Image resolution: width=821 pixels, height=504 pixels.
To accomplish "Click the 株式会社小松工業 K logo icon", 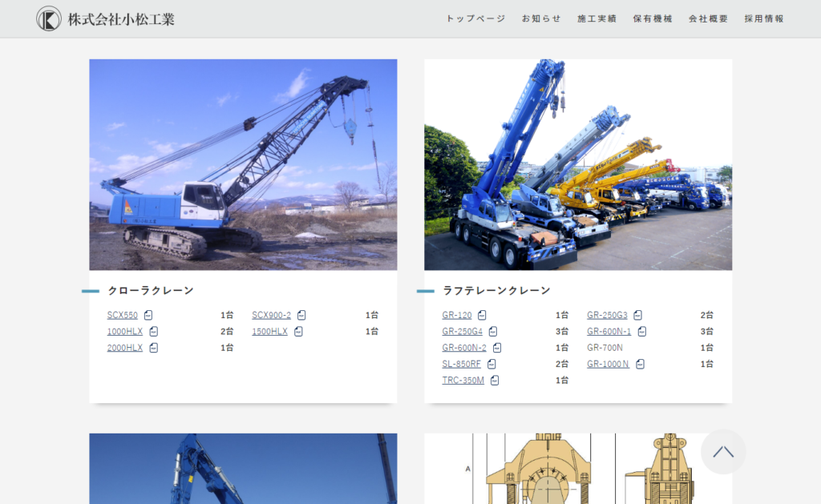I will [x=49, y=19].
